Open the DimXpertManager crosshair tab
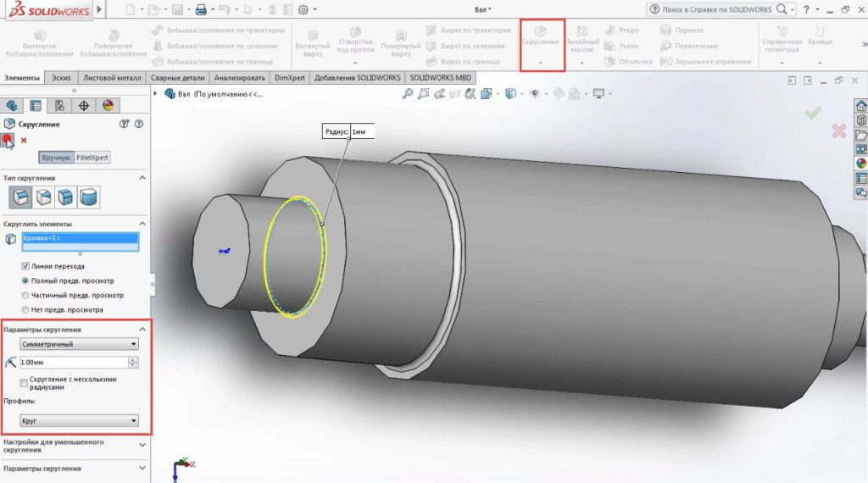This screenshot has height=483, width=868. pos(84,105)
